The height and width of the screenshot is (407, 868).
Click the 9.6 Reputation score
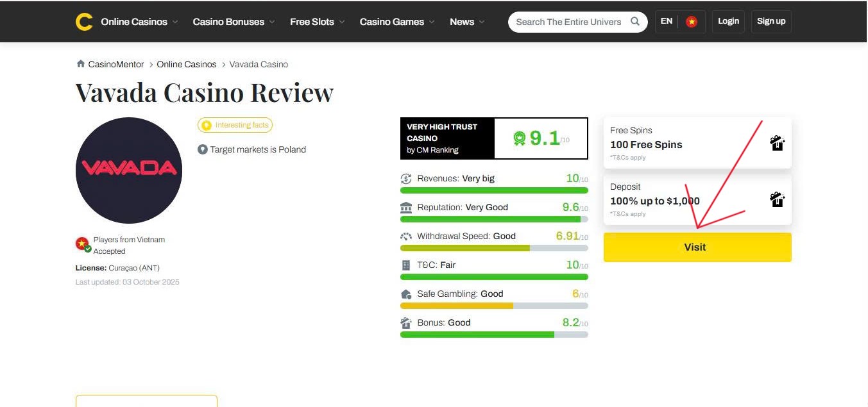[571, 207]
